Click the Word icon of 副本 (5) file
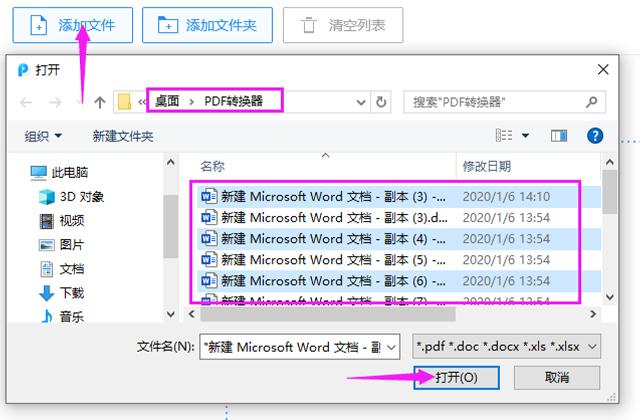This screenshot has width=640, height=420. coord(209,259)
